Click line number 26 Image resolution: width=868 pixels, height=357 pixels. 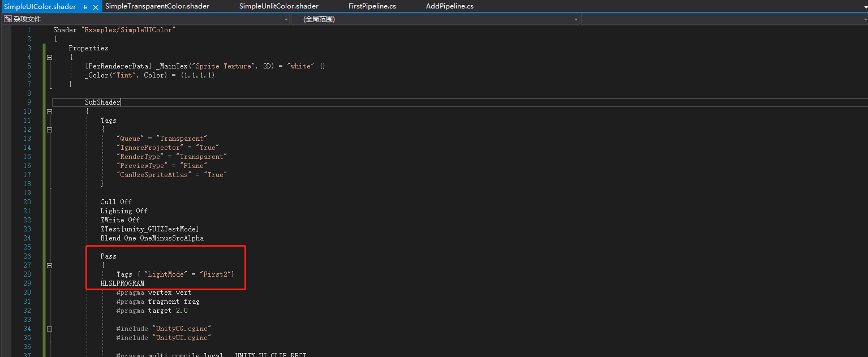pos(27,256)
